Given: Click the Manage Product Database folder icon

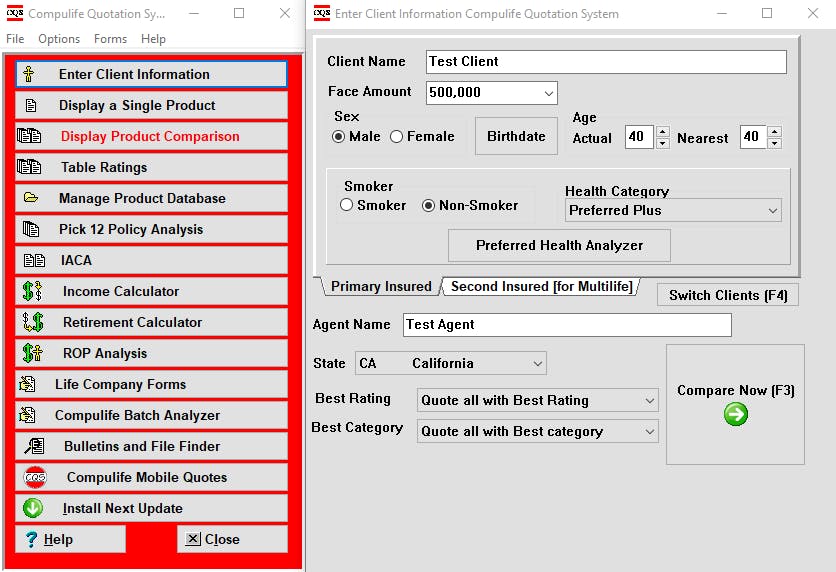Looking at the screenshot, I should pos(31,198).
